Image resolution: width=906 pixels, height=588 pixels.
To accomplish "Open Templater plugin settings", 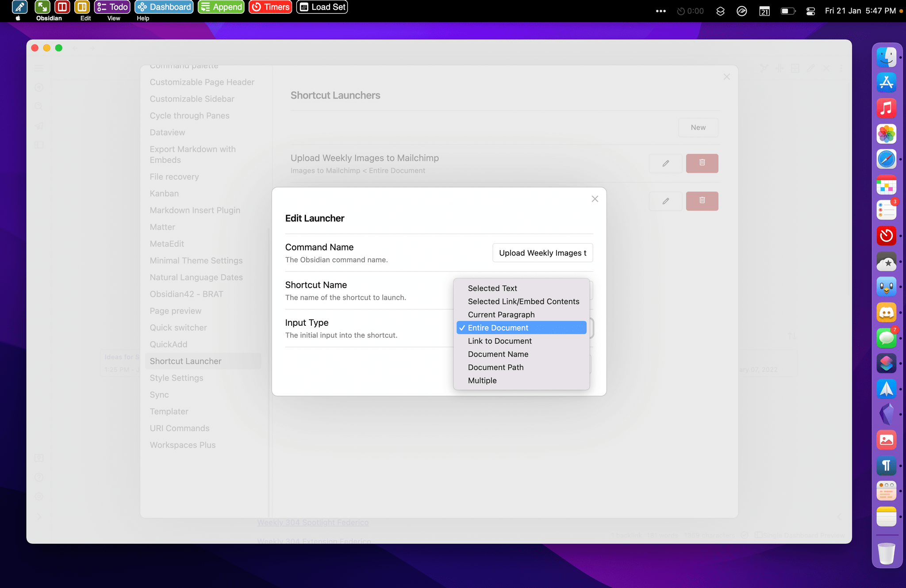I will [169, 412].
